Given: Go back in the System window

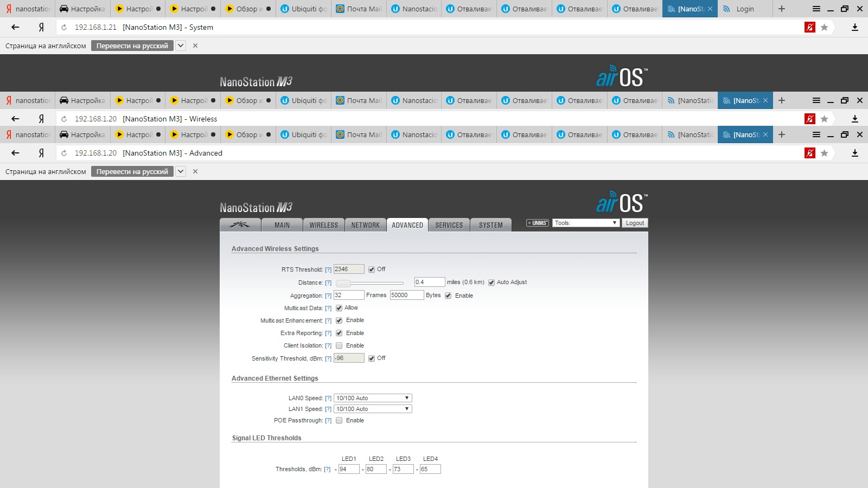Looking at the screenshot, I should pyautogui.click(x=15, y=27).
